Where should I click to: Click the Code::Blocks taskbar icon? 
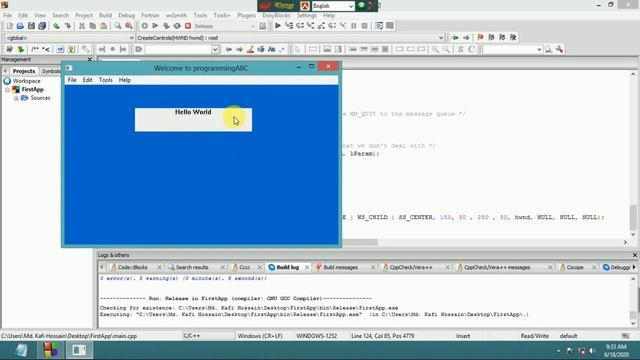tap(50, 350)
